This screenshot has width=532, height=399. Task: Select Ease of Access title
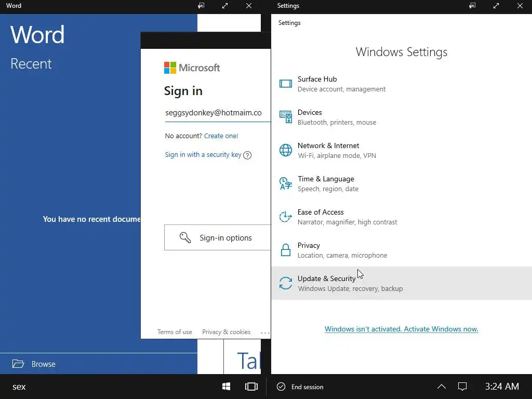click(x=321, y=212)
